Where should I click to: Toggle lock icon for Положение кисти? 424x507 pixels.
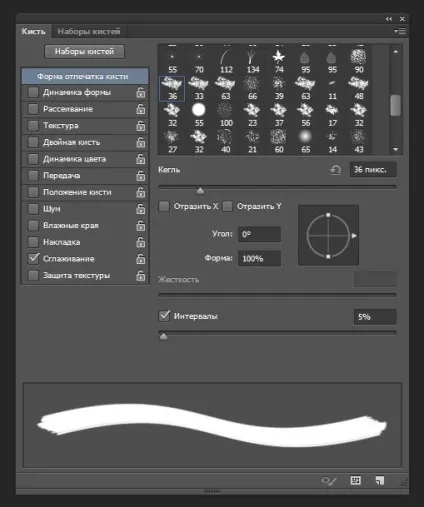(x=141, y=192)
